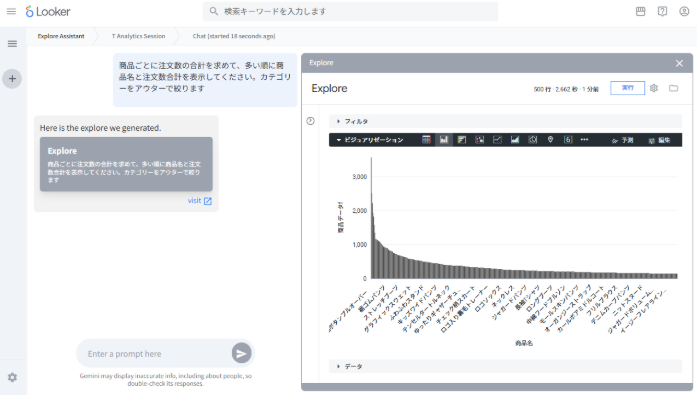697x395 pixels.
Task: Select the Scatterplot visualization
Action: pyautogui.click(x=480, y=140)
